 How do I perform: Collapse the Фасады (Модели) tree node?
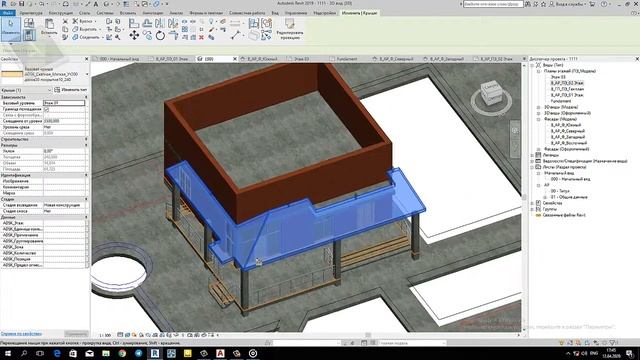pyautogui.click(x=538, y=119)
